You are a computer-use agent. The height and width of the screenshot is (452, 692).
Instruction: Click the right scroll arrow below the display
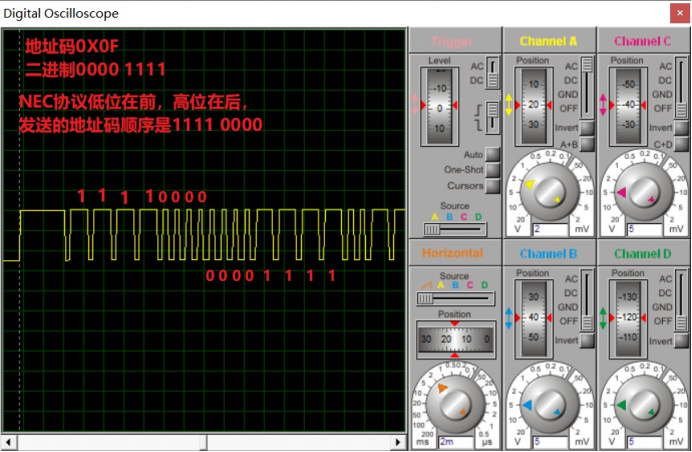tap(398, 442)
